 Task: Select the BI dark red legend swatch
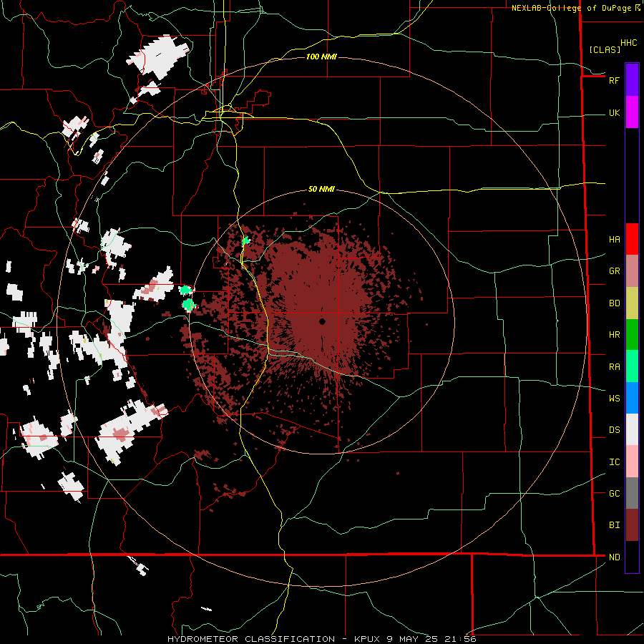pos(632,525)
